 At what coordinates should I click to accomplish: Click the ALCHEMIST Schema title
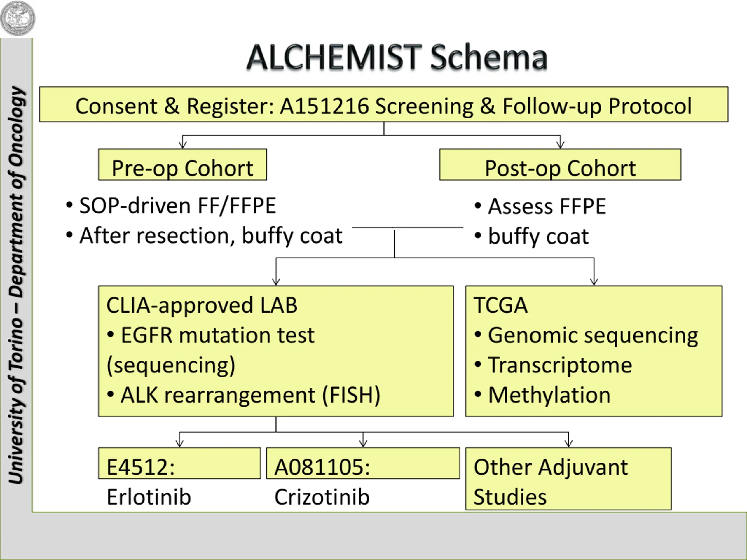point(397,58)
